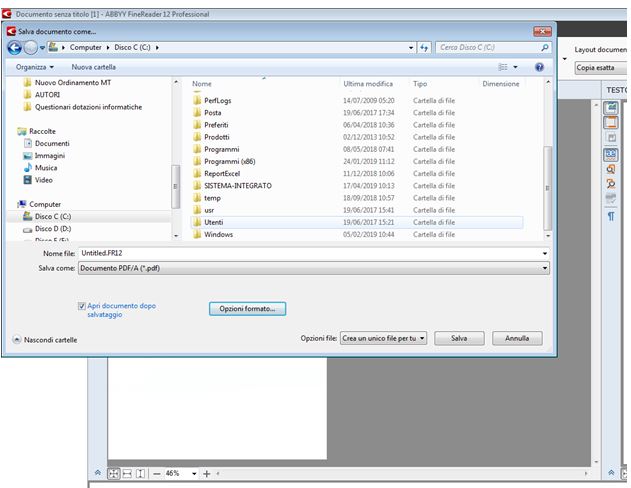Open the 'Copia esatta' layout dropdown
631x488 pixels.
pos(600,68)
